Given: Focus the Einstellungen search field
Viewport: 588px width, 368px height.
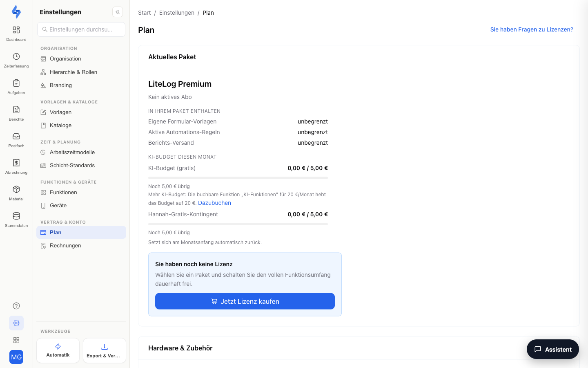Looking at the screenshot, I should [x=81, y=29].
